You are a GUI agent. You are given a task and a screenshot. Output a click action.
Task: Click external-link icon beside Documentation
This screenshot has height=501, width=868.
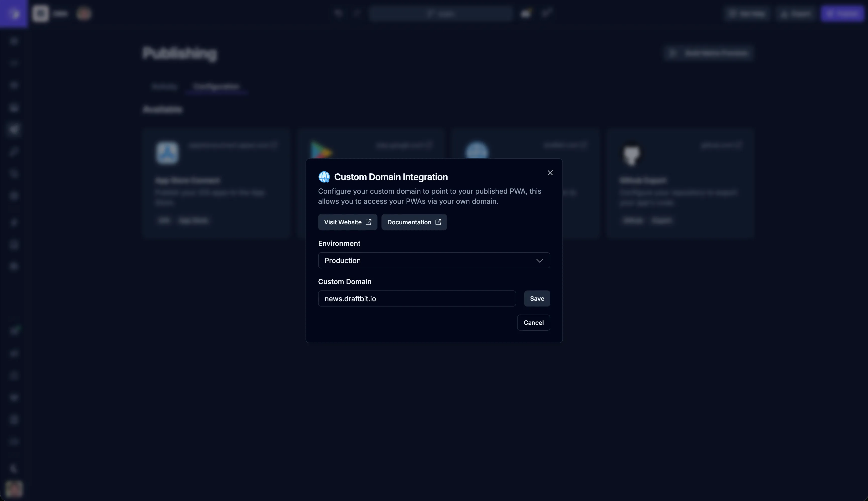(438, 222)
